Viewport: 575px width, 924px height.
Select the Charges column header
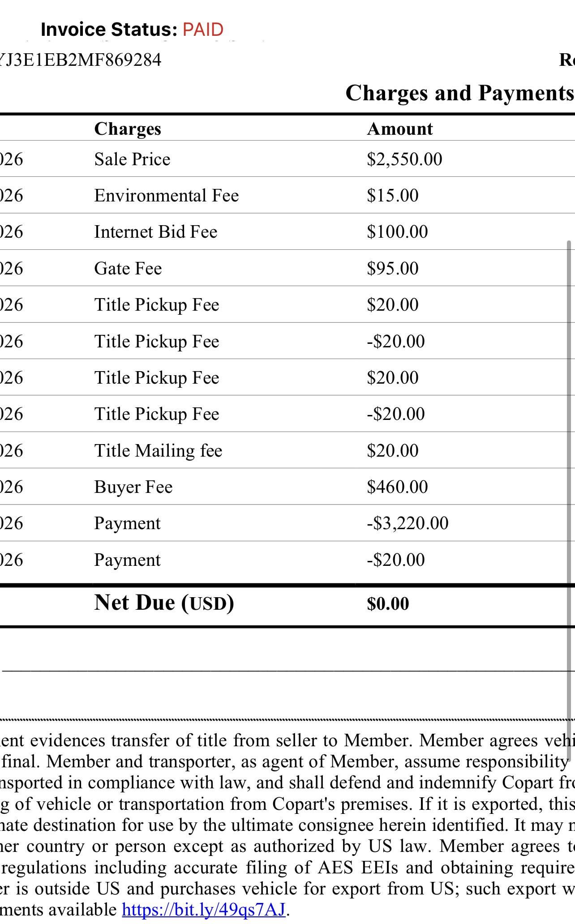(128, 129)
